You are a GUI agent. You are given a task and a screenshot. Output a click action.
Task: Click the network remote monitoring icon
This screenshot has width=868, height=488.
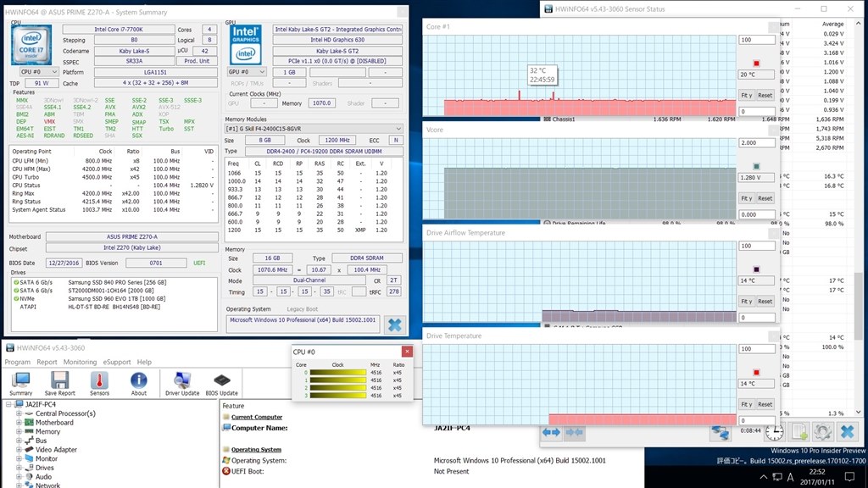[x=721, y=432]
